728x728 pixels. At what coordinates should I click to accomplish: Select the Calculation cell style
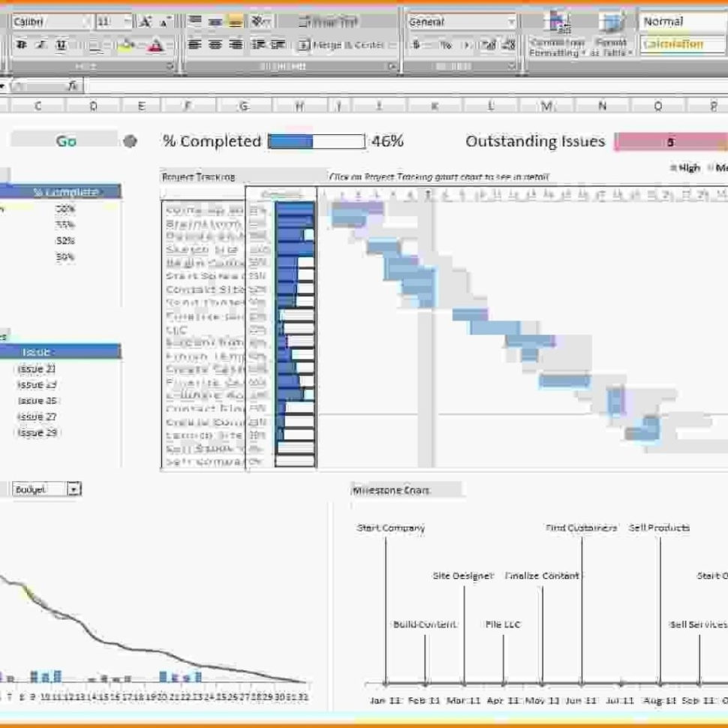[x=672, y=45]
